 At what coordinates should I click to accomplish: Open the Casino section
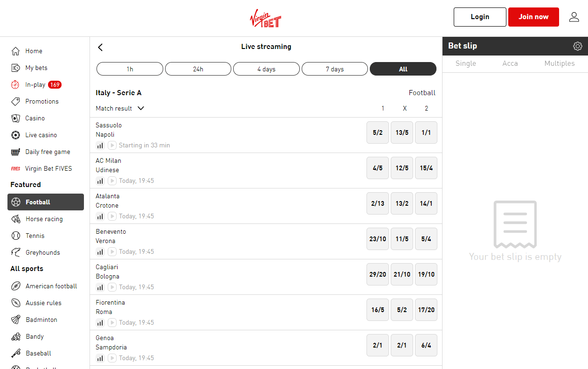click(x=35, y=118)
